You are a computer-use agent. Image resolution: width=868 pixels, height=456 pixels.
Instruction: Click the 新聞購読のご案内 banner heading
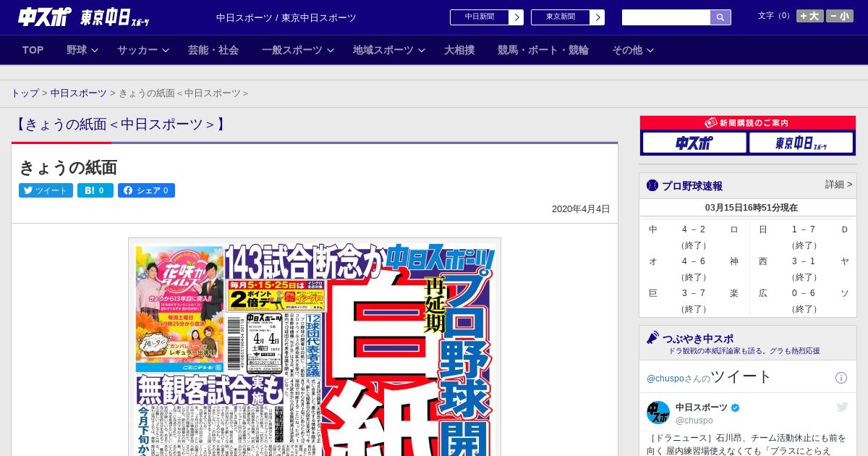point(748,123)
